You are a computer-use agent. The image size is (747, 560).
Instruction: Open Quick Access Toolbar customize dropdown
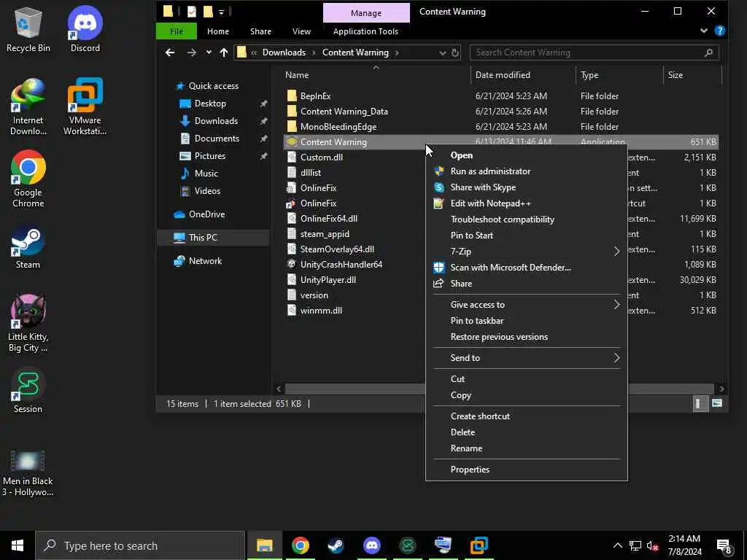[222, 12]
